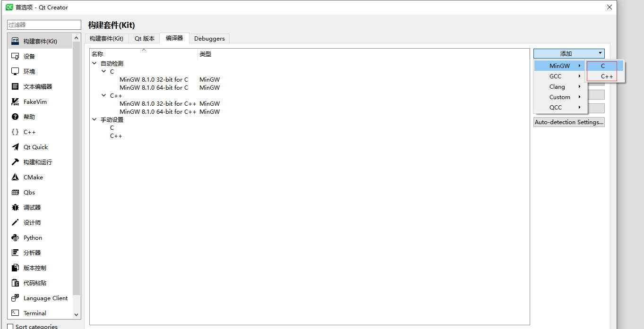Select the 分析器 analyzer icon

pos(15,253)
